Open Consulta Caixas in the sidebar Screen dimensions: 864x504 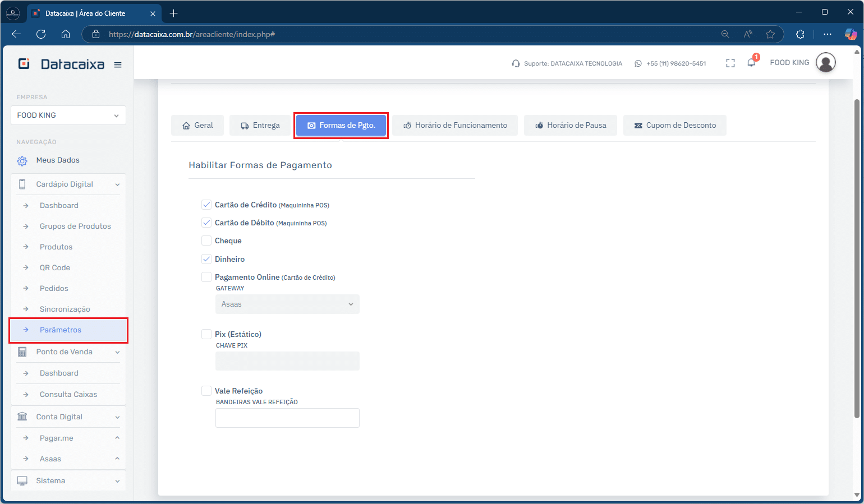[68, 395]
